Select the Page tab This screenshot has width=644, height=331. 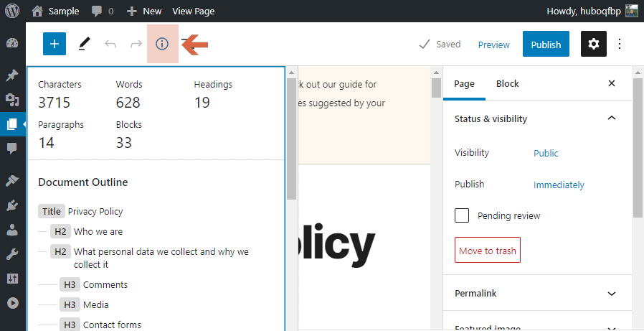[x=464, y=83]
